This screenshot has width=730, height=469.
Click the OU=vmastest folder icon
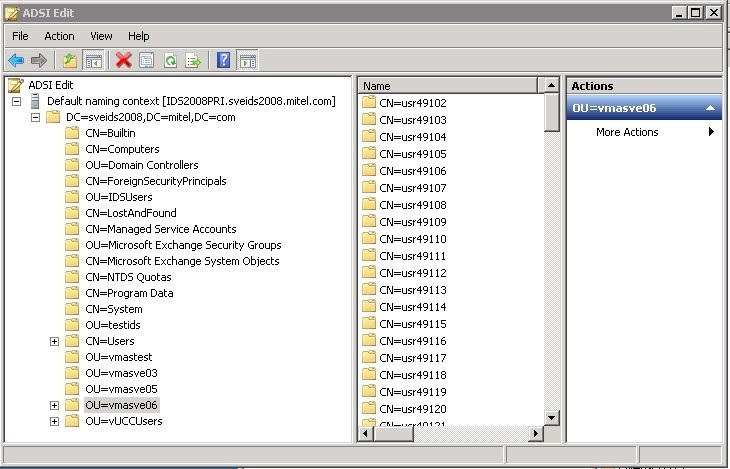(x=72, y=357)
